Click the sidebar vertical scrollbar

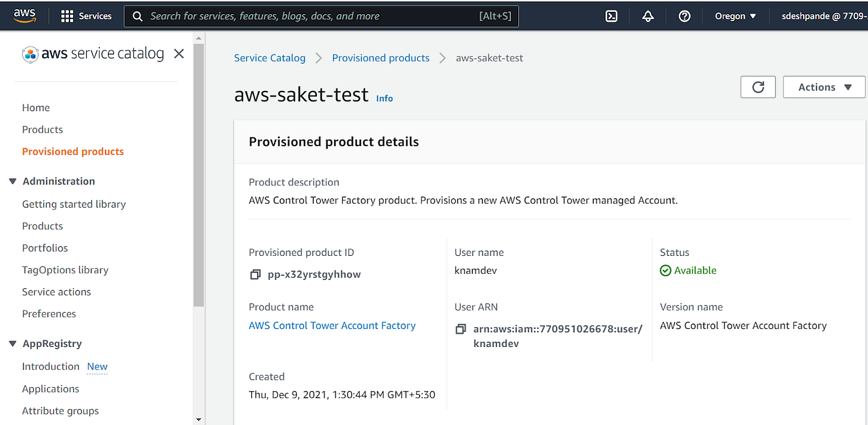(x=198, y=186)
